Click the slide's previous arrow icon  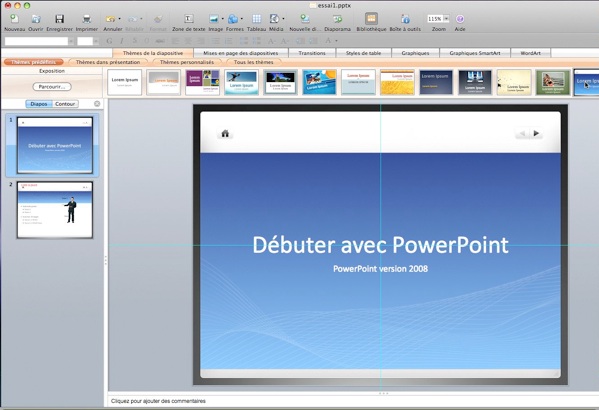point(522,133)
